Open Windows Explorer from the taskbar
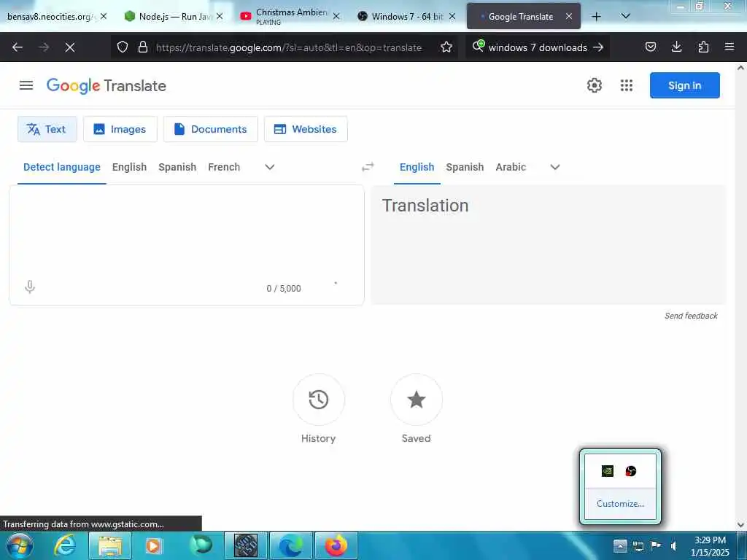 (110, 545)
